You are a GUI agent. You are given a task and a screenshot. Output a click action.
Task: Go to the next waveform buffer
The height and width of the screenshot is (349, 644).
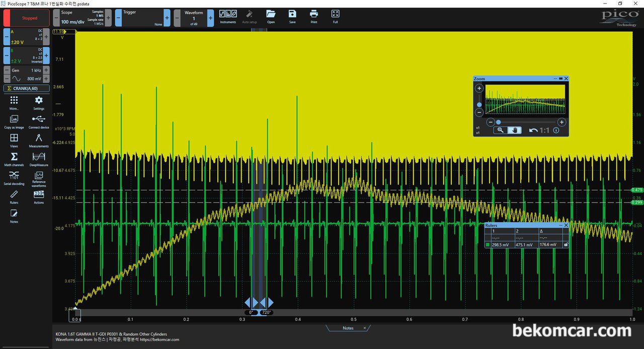tap(210, 18)
